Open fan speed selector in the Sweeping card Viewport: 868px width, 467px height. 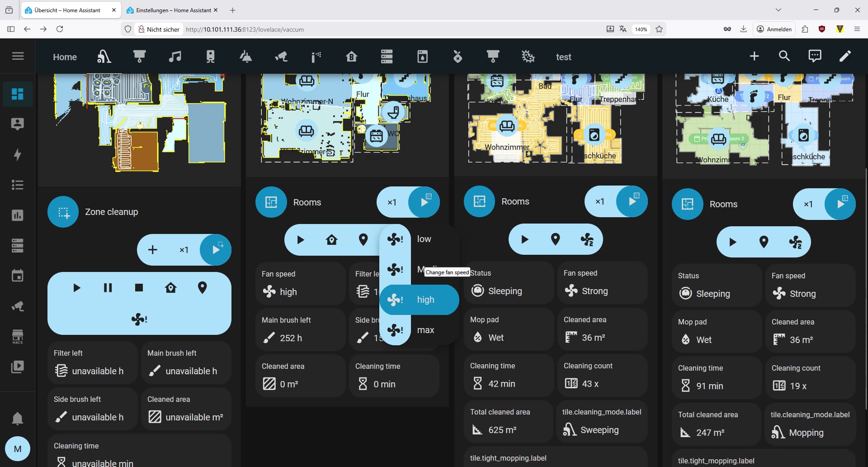(x=587, y=239)
